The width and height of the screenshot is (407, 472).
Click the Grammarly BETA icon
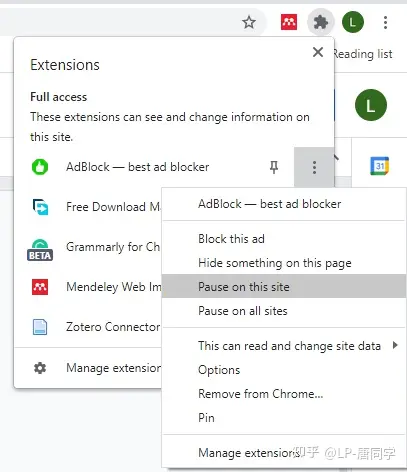click(40, 250)
